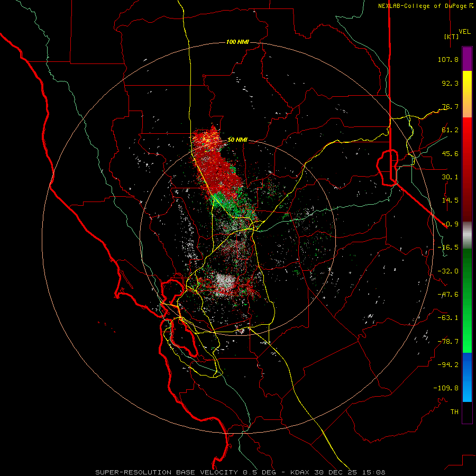
Task: Click the 45.6 value on velocity scale
Action: (450, 153)
